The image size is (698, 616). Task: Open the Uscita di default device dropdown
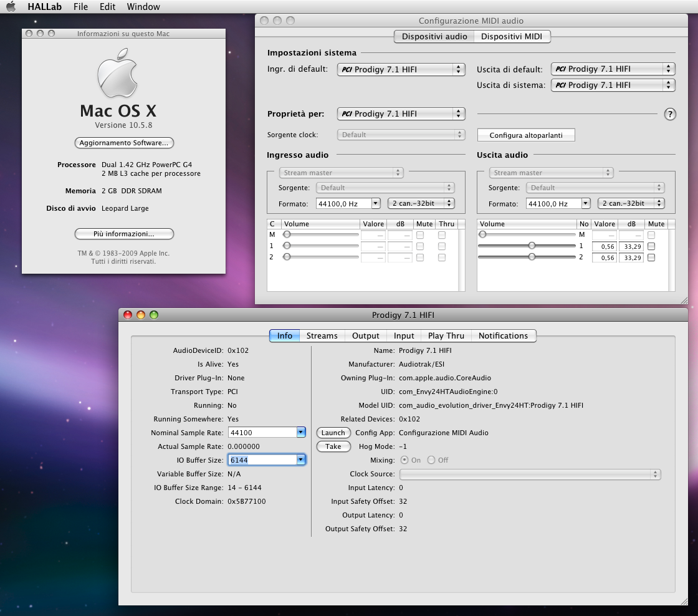tap(613, 69)
